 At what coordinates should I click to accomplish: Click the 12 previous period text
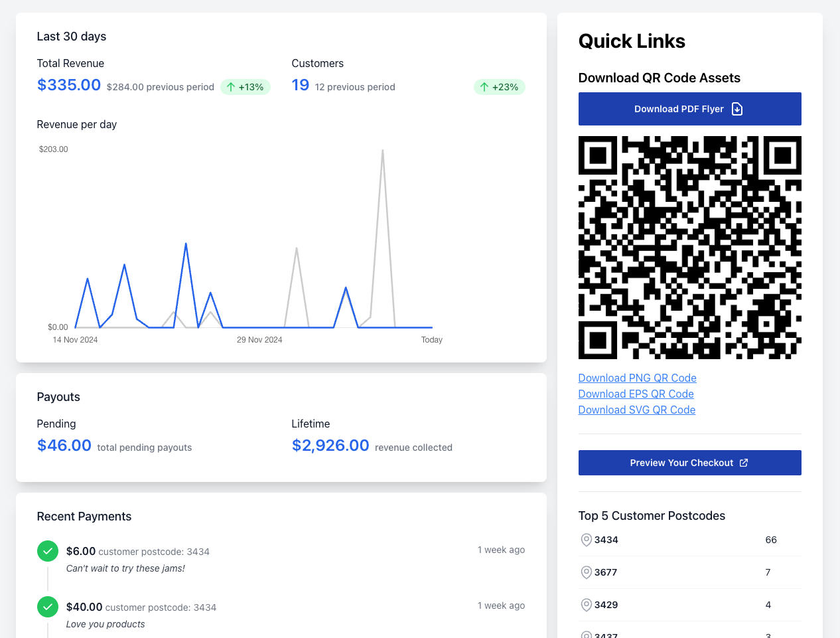pyautogui.click(x=355, y=87)
